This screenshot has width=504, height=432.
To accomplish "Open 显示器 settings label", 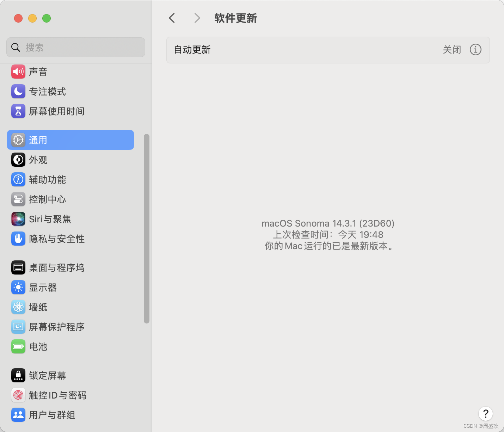I will coord(43,288).
